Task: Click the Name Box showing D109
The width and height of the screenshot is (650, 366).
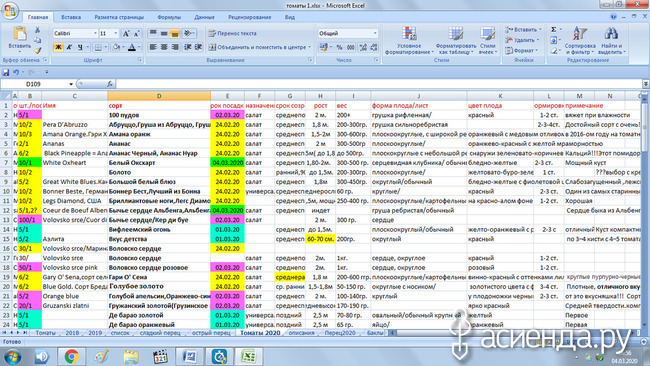Action: pos(33,84)
